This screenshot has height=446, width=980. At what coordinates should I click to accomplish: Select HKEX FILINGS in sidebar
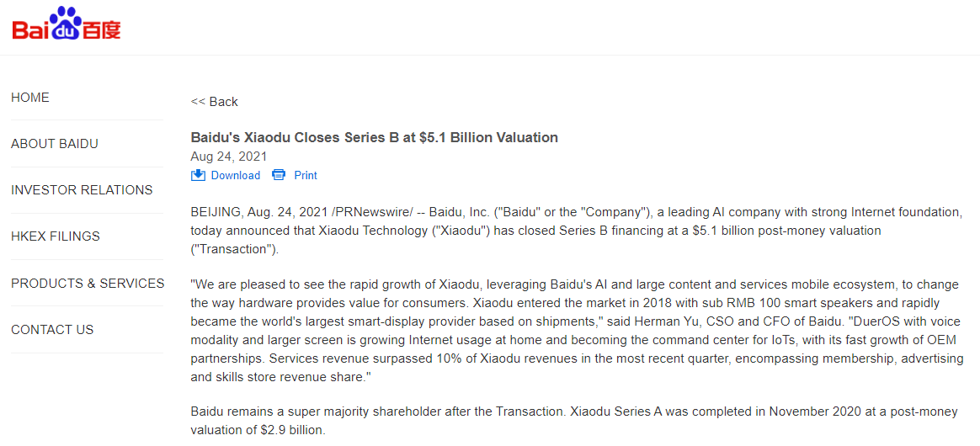tap(56, 236)
